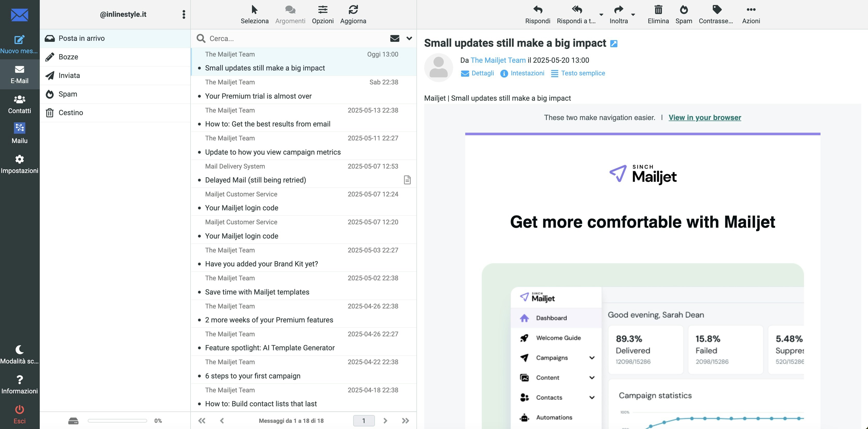Viewport: 868px width, 429px height.
Task: Click the View in your browser link
Action: click(x=705, y=118)
